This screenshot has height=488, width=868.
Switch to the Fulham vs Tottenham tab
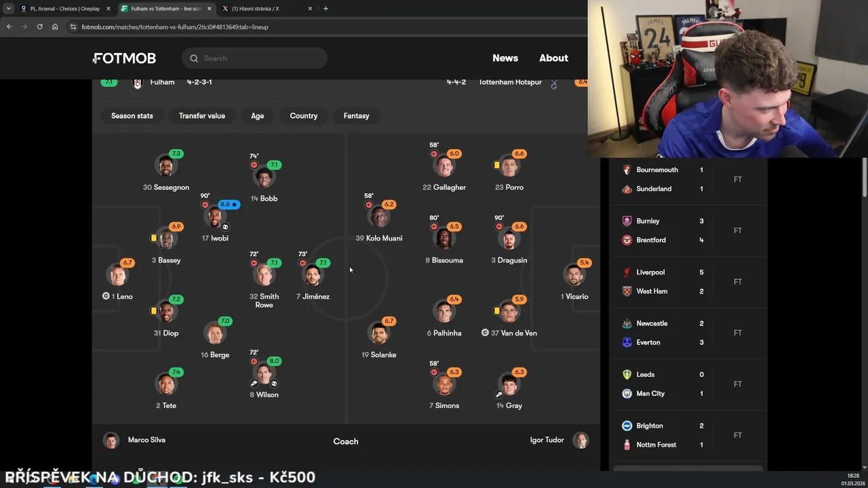(166, 9)
